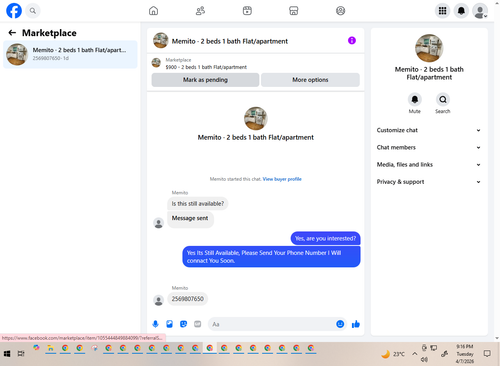
Task: Click the chat header title Memito - 2 beds
Action: tap(230, 41)
